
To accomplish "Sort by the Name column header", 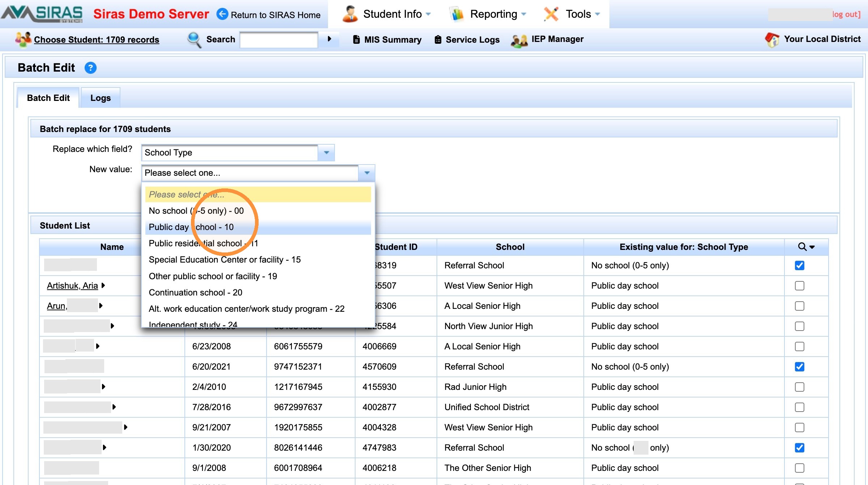I will point(112,247).
